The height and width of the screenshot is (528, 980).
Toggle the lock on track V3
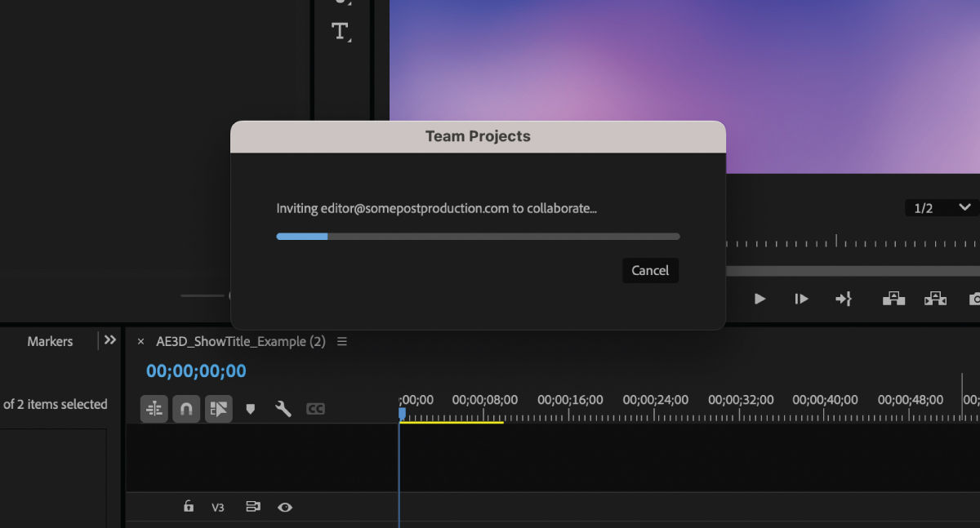click(x=188, y=507)
